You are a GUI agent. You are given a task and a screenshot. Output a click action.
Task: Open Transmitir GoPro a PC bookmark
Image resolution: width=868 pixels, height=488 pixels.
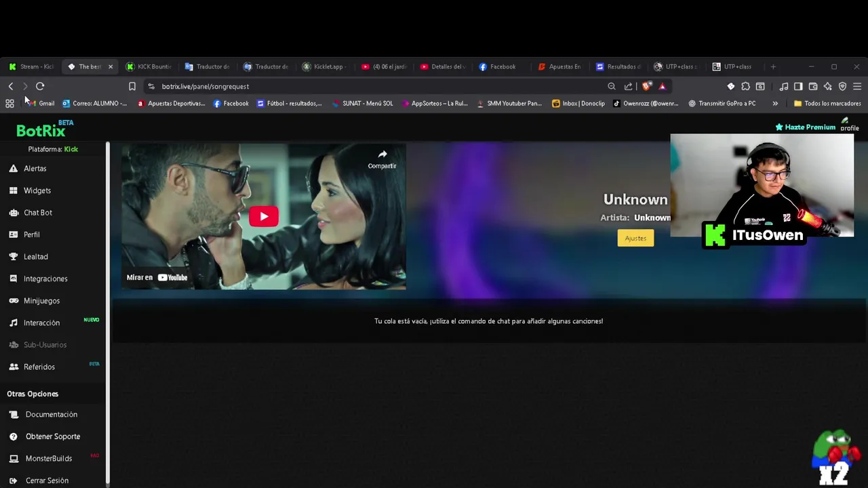722,103
